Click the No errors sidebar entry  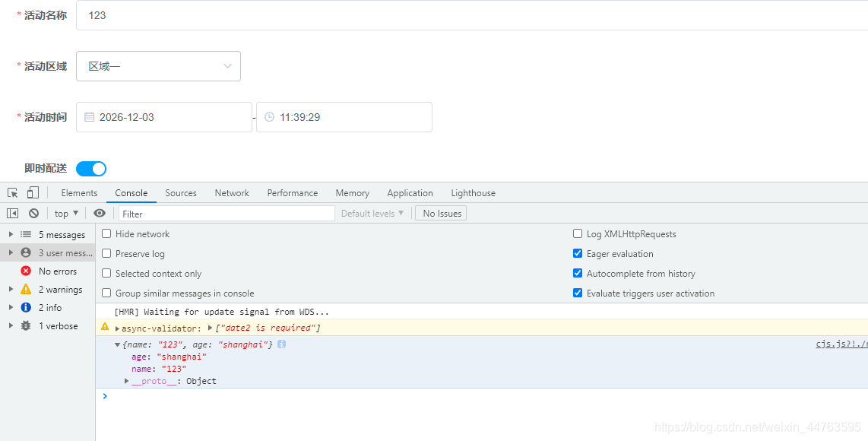coord(48,271)
